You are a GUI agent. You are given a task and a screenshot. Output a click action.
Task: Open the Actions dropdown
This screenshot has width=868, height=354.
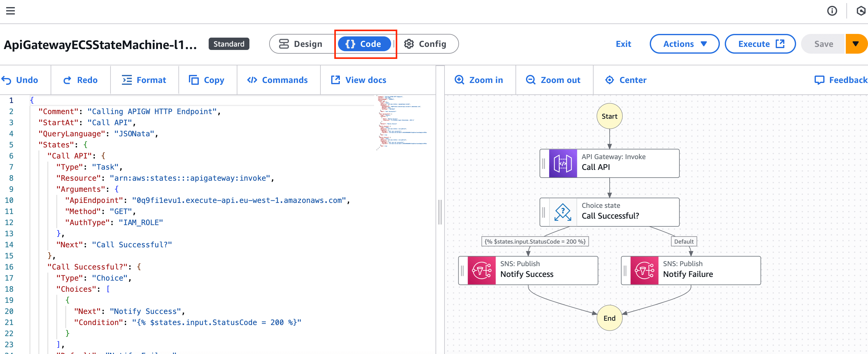684,44
